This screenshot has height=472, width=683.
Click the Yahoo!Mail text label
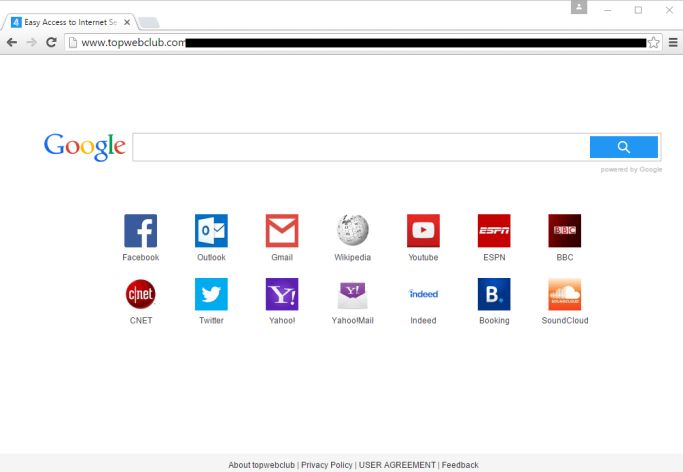point(352,320)
